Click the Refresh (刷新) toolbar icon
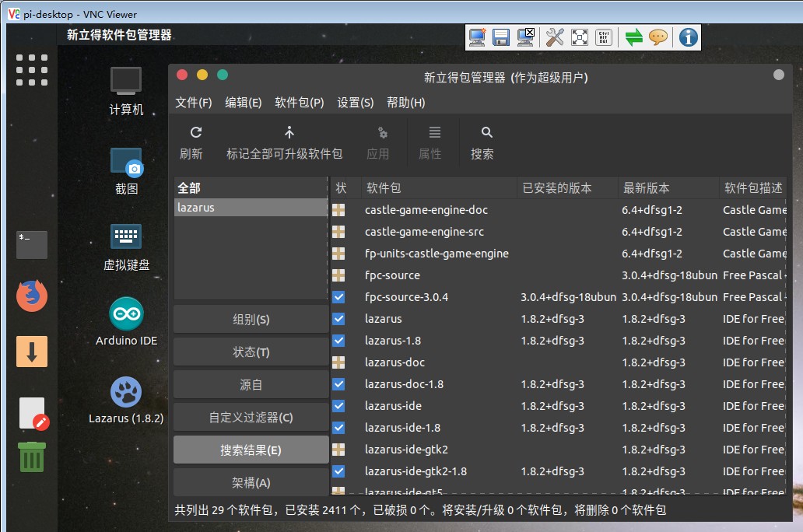The width and height of the screenshot is (803, 532). click(195, 133)
